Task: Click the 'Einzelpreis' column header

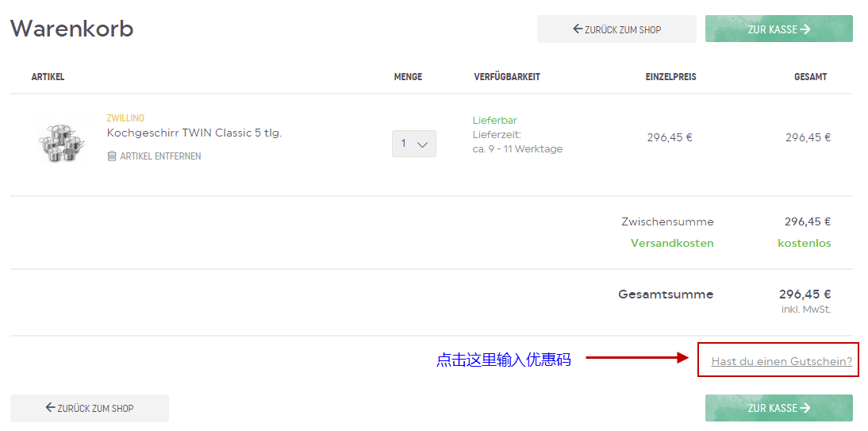Action: [x=671, y=77]
